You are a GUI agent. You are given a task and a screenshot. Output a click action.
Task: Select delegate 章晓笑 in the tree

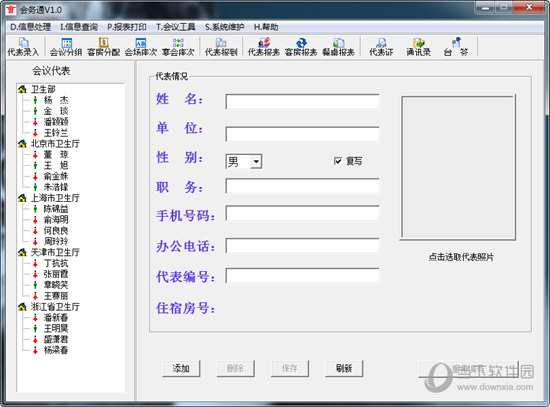[x=56, y=285]
